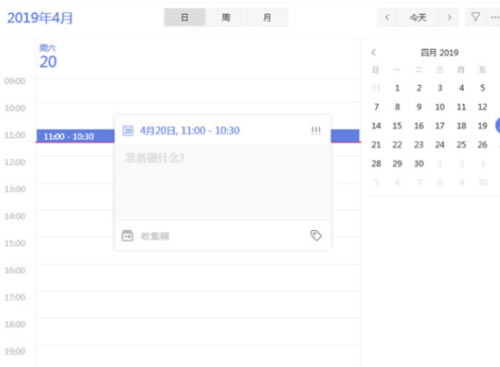500x367 pixels.
Task: Click the 15:00 time label
Action: click(15, 243)
